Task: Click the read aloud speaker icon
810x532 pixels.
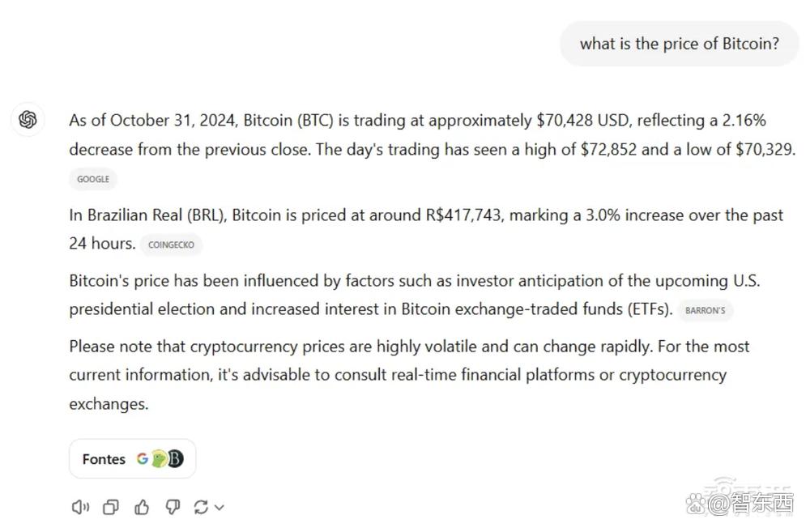Action: (80, 507)
